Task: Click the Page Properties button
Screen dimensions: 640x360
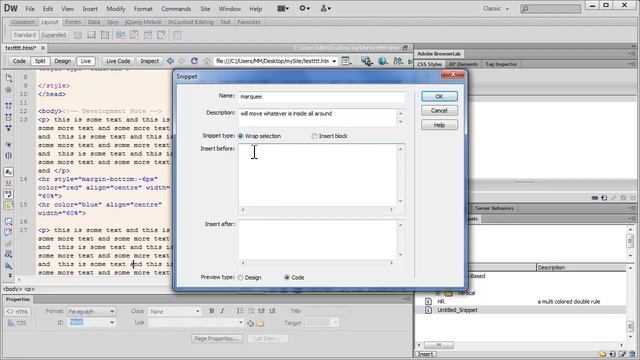Action: [x=217, y=339]
